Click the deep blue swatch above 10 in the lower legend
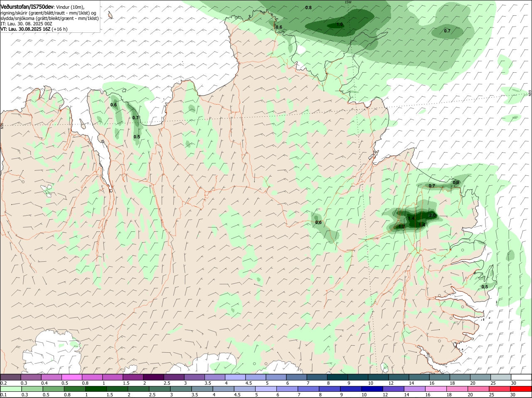Screen dimensions: 532x398 [x=372, y=389]
